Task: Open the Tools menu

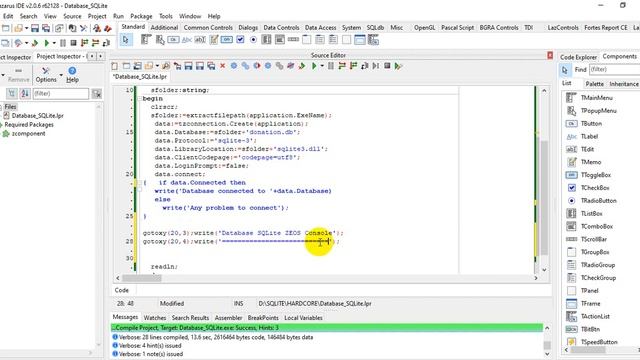Action: 166,16
